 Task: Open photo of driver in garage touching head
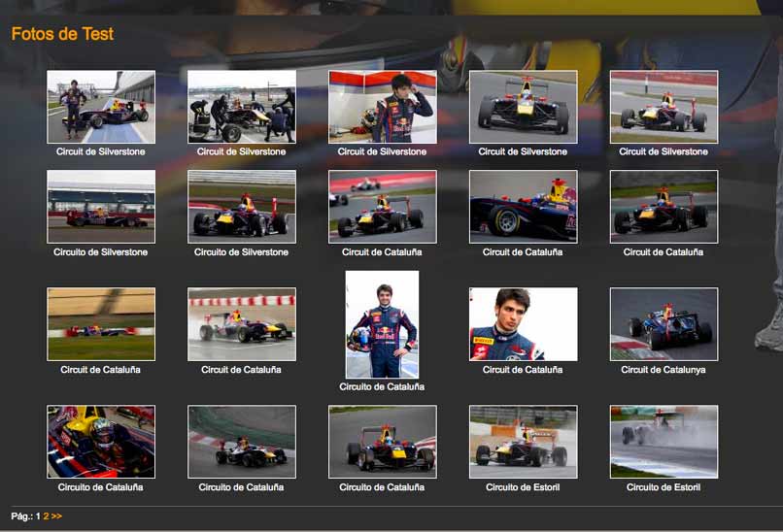pyautogui.click(x=382, y=107)
